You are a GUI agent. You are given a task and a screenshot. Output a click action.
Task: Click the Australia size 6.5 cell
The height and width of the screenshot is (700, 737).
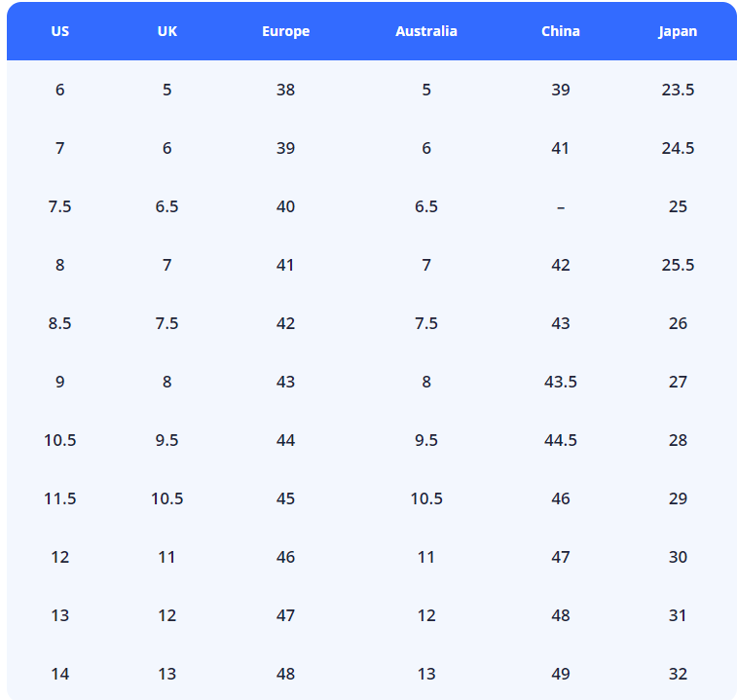point(426,206)
